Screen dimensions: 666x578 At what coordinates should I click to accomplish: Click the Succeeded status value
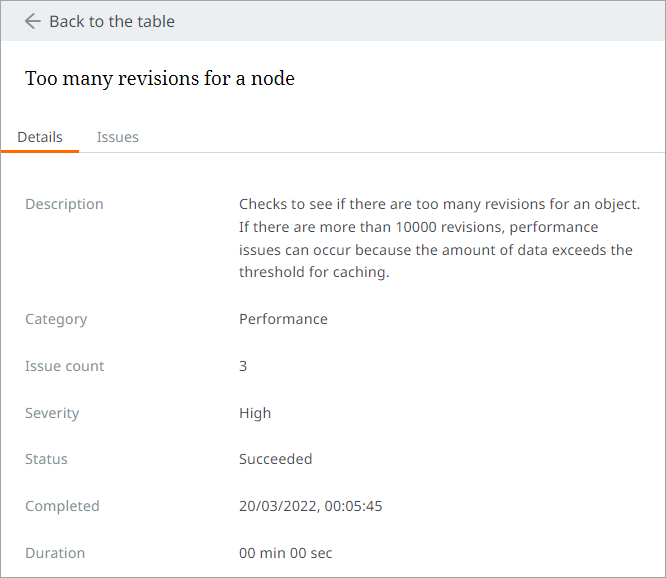coord(275,459)
